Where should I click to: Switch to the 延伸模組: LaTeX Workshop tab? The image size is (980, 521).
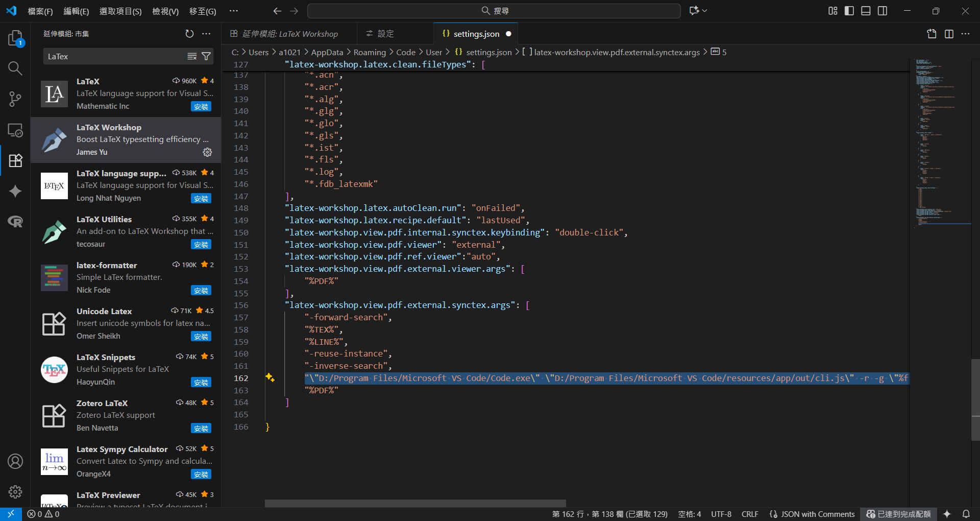[289, 34]
